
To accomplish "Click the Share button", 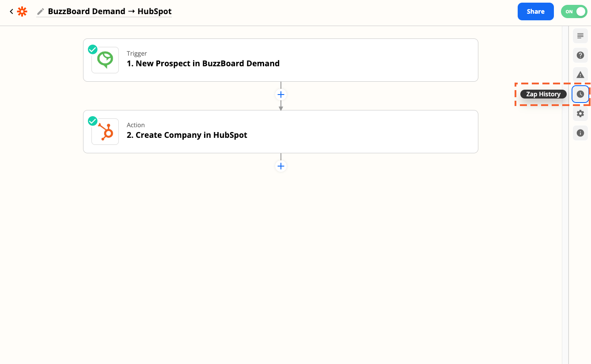I will tap(535, 11).
